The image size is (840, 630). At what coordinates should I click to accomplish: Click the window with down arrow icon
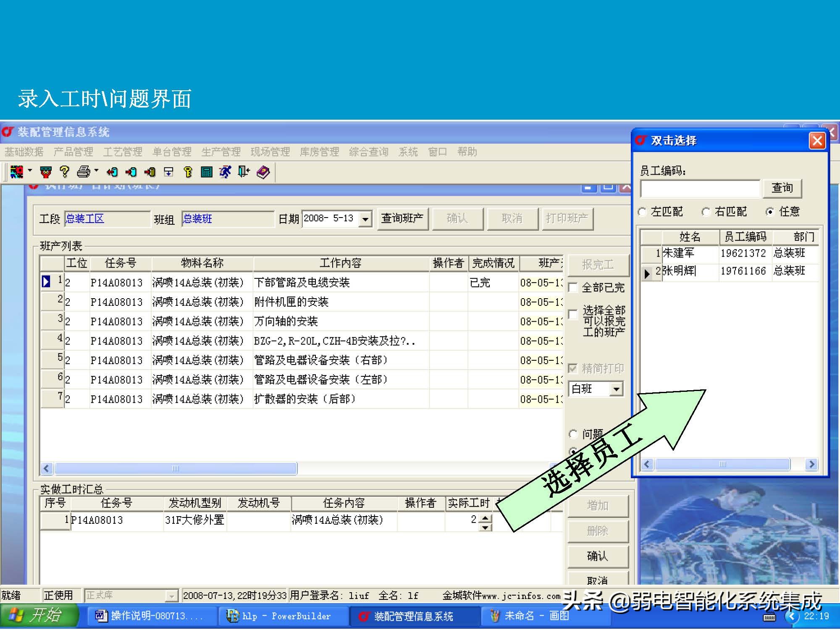click(169, 172)
